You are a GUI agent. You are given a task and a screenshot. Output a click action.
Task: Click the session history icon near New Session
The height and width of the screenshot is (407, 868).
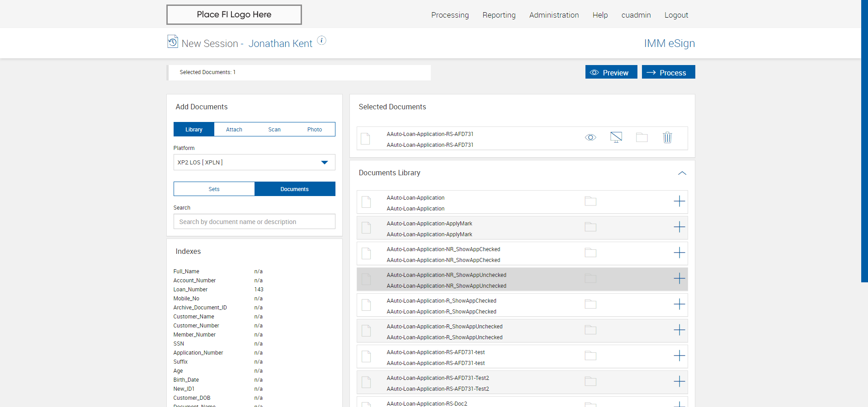click(172, 42)
